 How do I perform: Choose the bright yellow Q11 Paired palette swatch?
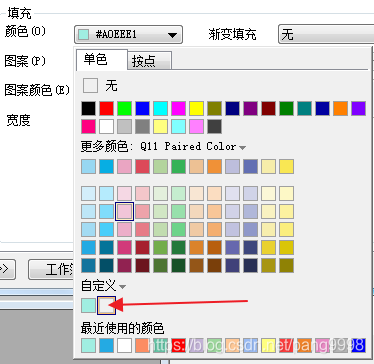click(286, 167)
